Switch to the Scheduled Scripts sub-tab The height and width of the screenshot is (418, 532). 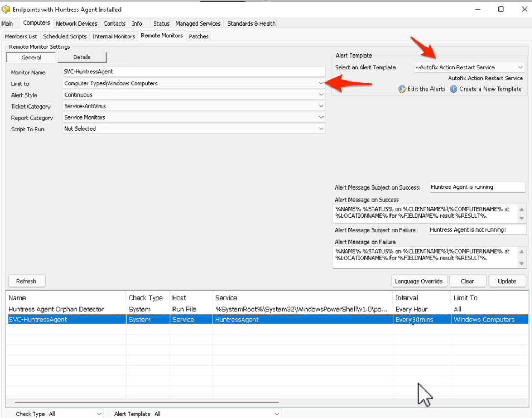pyautogui.click(x=65, y=36)
